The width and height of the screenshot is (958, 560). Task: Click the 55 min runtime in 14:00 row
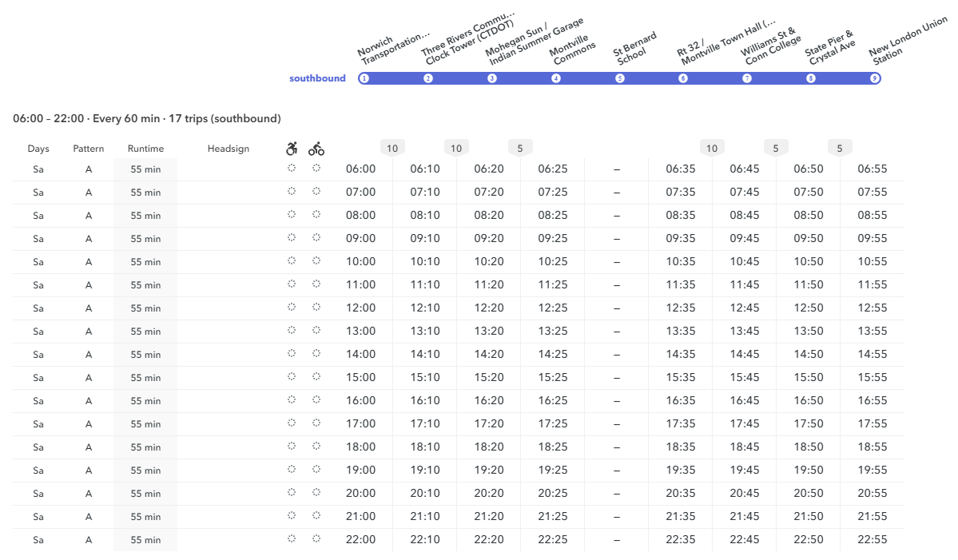[x=145, y=355]
